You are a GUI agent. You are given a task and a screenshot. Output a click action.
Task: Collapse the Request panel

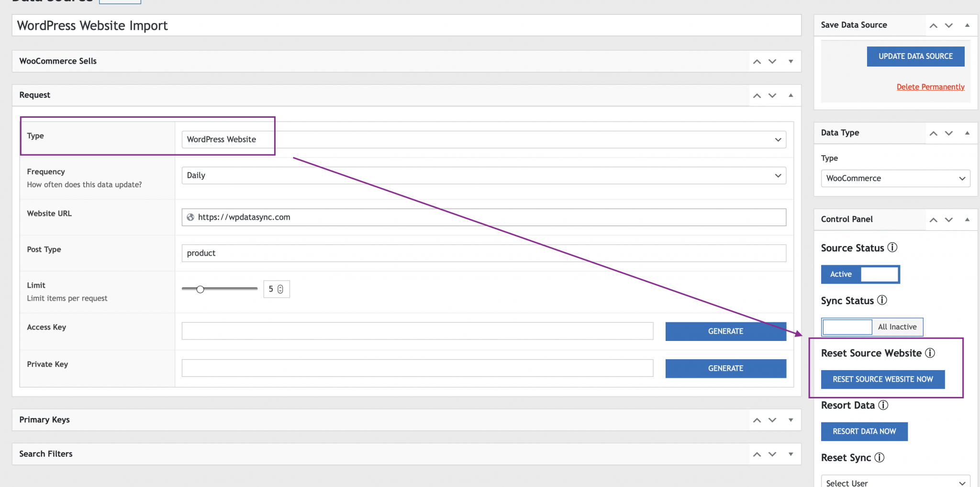coord(790,95)
